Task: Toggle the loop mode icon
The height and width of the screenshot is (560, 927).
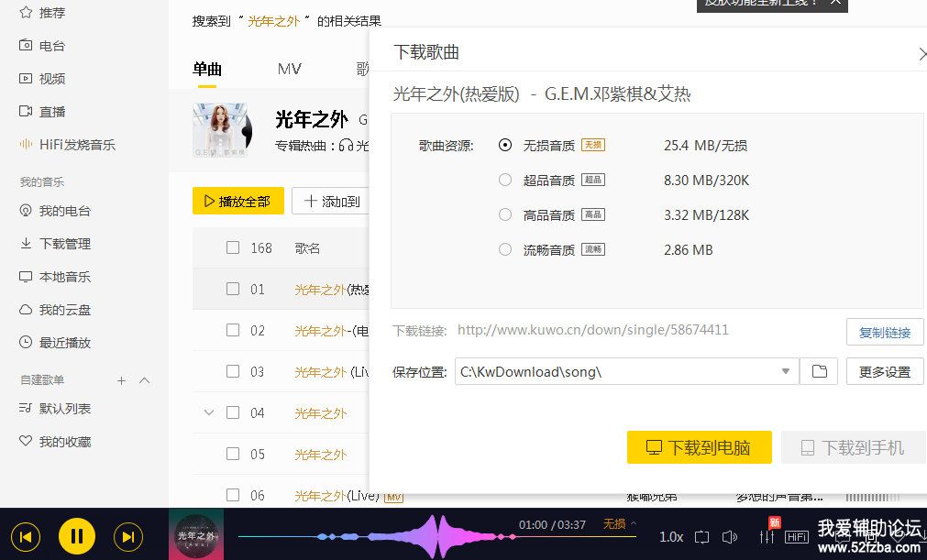Action: click(x=701, y=537)
